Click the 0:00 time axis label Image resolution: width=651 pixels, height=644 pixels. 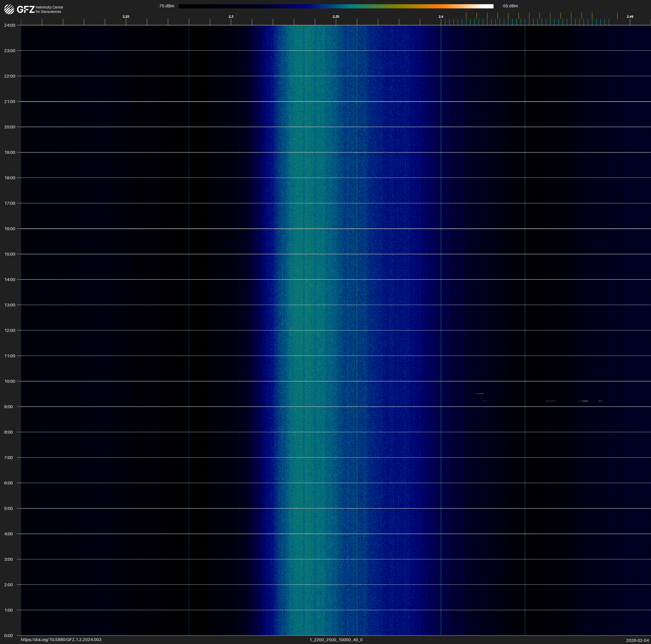(9, 636)
